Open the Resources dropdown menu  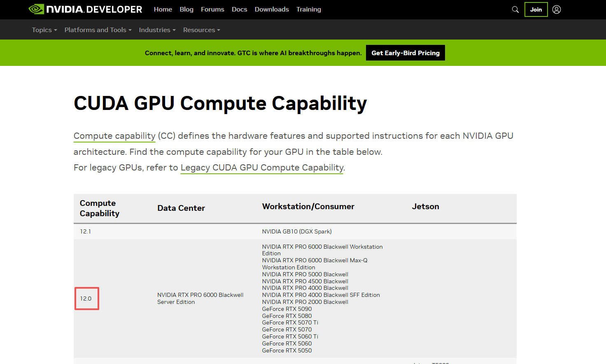[201, 30]
